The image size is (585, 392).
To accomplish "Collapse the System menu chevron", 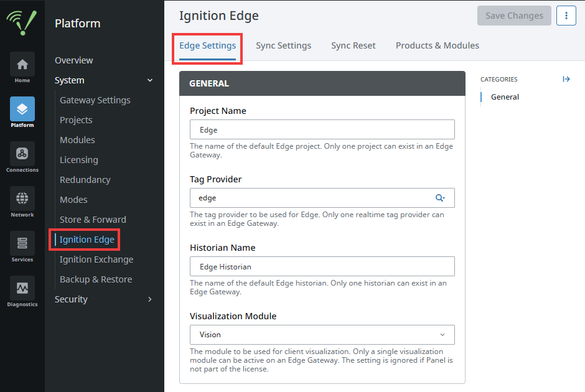I will coord(150,80).
